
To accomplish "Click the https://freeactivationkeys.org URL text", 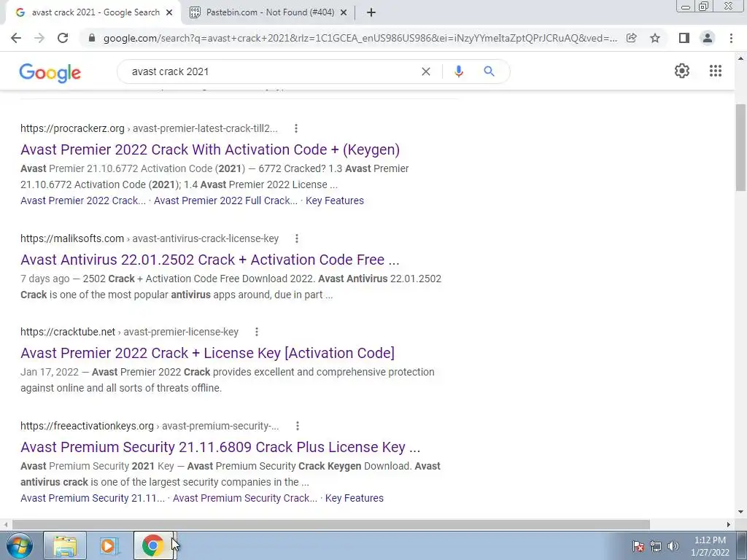I will click(x=88, y=426).
